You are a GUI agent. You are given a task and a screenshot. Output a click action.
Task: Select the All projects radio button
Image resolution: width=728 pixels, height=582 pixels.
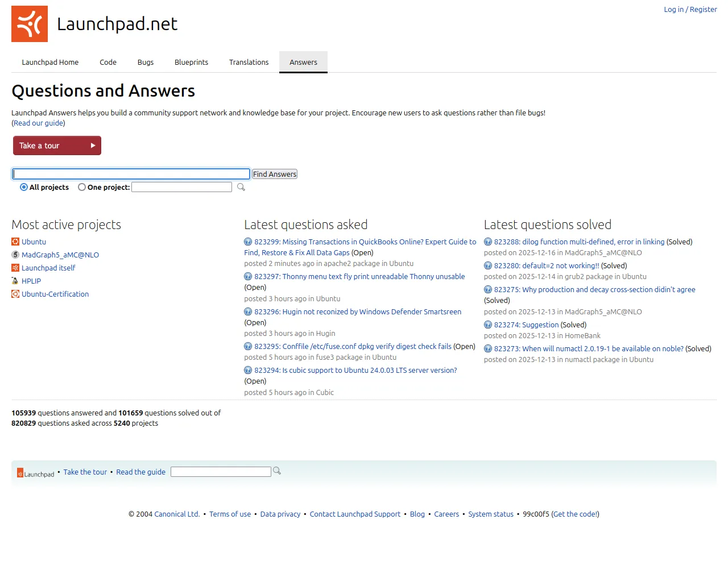coord(24,187)
